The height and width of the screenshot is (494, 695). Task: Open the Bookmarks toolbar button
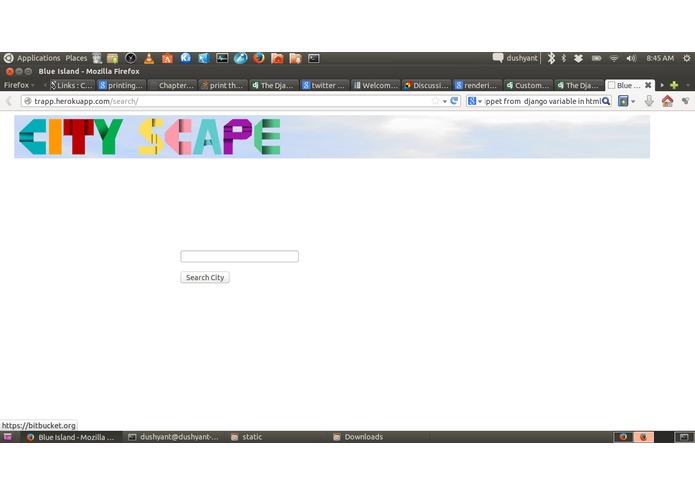pyautogui.click(x=623, y=101)
